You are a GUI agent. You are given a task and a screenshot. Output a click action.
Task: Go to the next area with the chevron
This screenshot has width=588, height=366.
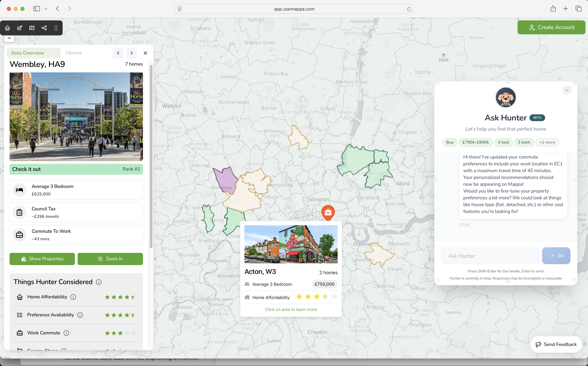(x=132, y=53)
